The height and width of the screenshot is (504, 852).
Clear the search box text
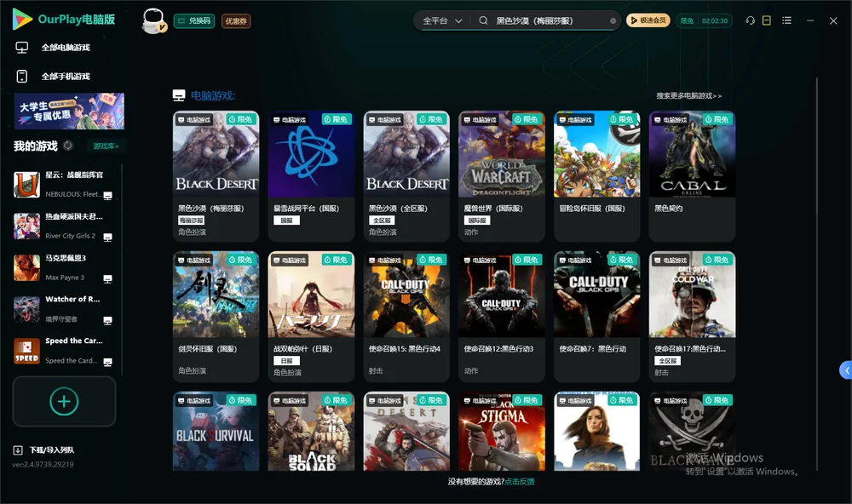click(x=613, y=21)
